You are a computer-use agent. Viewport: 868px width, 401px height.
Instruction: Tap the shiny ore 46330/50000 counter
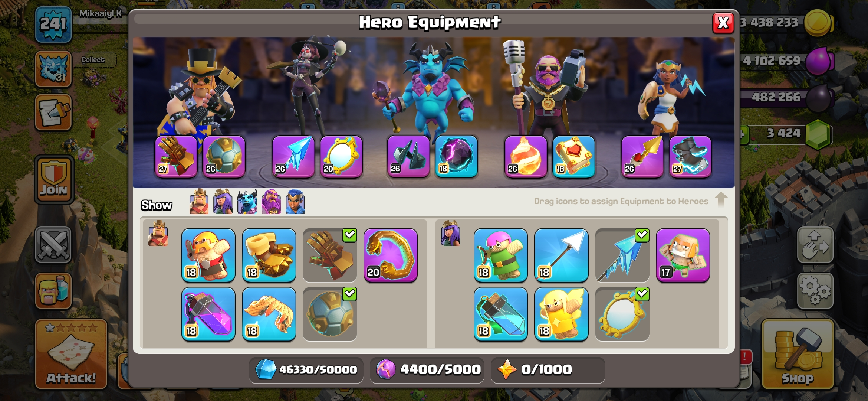click(x=306, y=369)
